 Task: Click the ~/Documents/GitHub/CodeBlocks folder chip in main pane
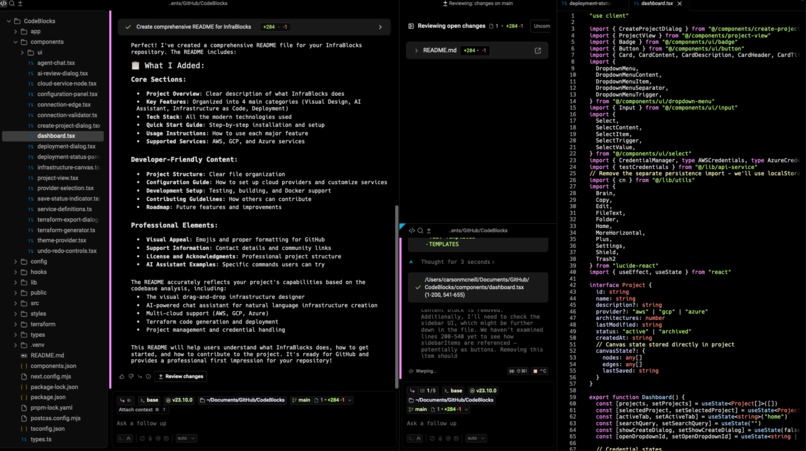[x=242, y=400]
